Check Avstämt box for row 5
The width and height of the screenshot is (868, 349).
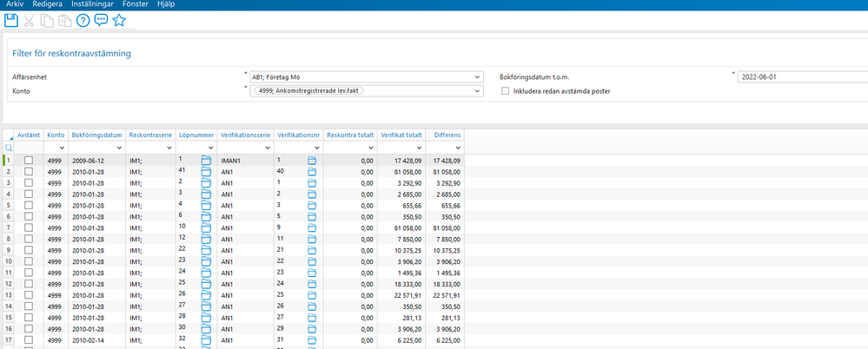click(x=30, y=206)
